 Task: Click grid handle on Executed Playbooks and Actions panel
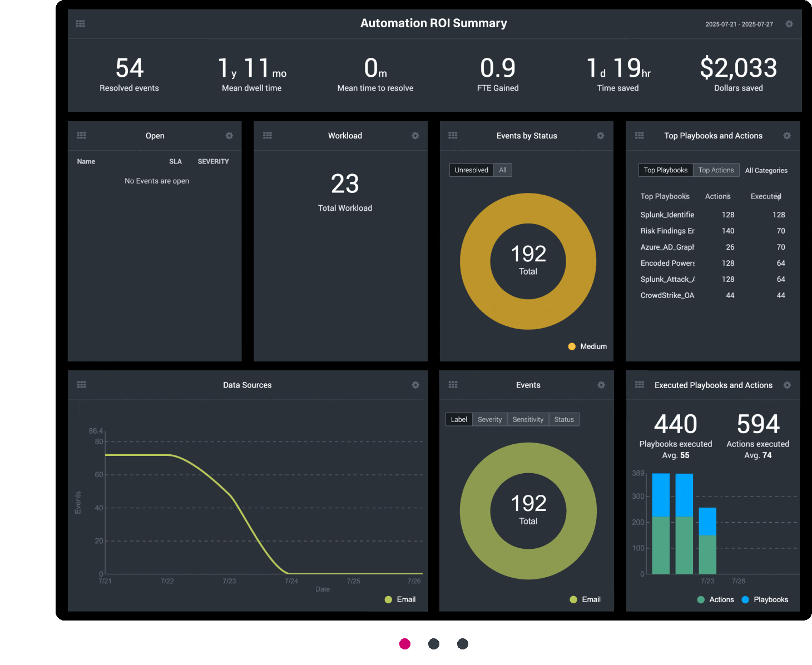coord(639,384)
